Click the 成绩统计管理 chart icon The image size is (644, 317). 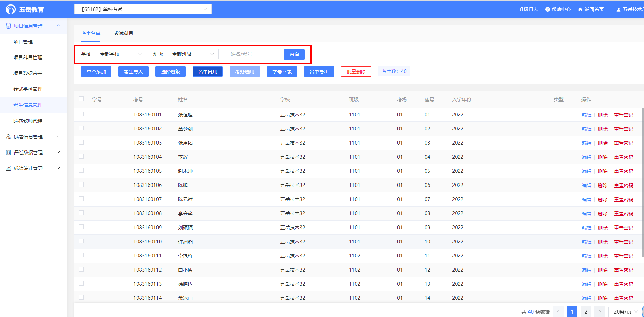pyautogui.click(x=8, y=168)
